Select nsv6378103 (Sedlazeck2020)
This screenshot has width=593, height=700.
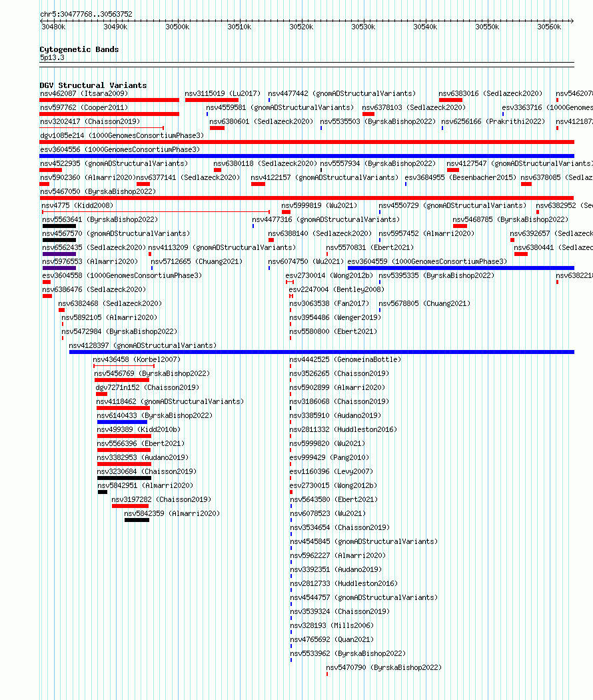tap(414, 107)
